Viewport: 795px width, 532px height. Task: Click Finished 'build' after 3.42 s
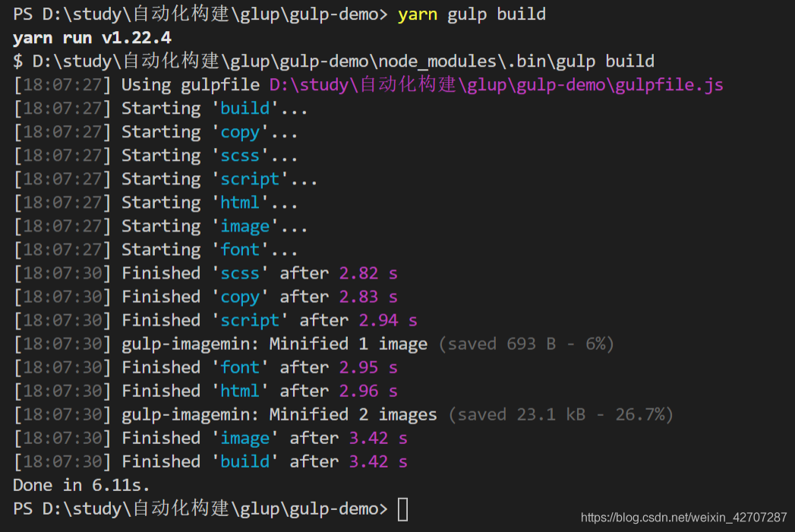[264, 462]
